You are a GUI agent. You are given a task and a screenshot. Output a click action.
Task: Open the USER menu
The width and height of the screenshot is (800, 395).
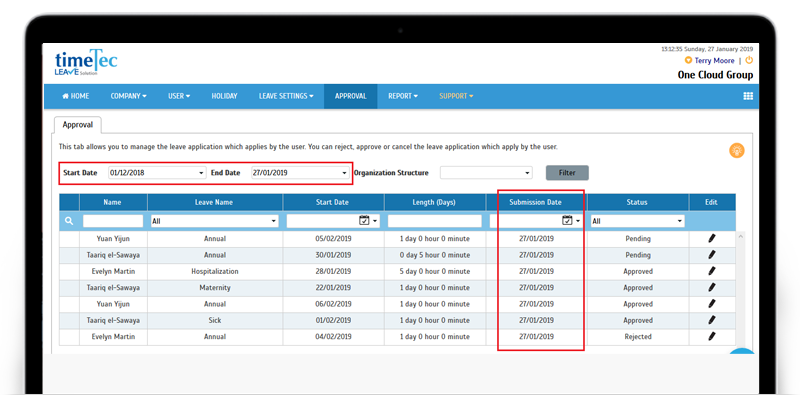(x=179, y=96)
